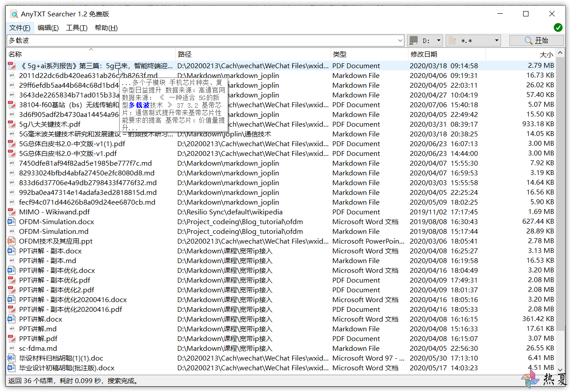
Task: Click the path D:\Markdown\joplin\通信技术
Action: (x=224, y=134)
